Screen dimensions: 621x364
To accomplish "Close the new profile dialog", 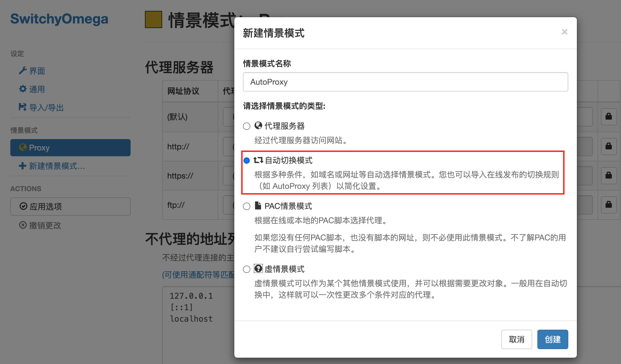I will [564, 32].
